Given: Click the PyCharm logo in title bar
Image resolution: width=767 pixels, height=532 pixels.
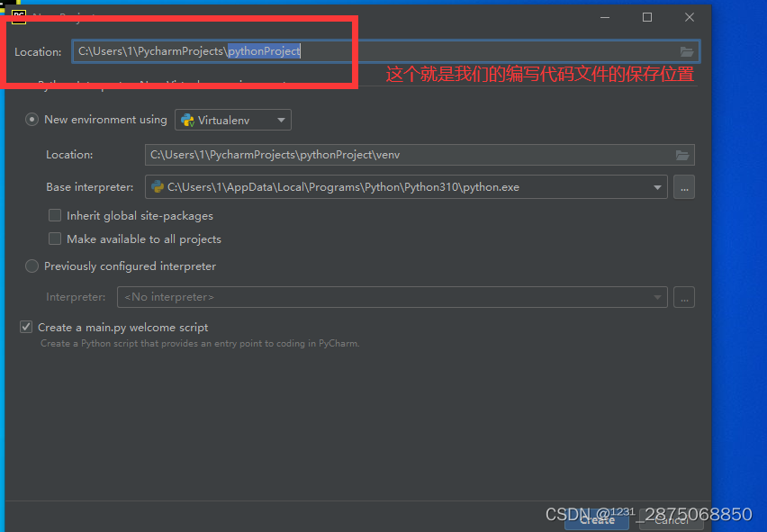Looking at the screenshot, I should pos(19,16).
